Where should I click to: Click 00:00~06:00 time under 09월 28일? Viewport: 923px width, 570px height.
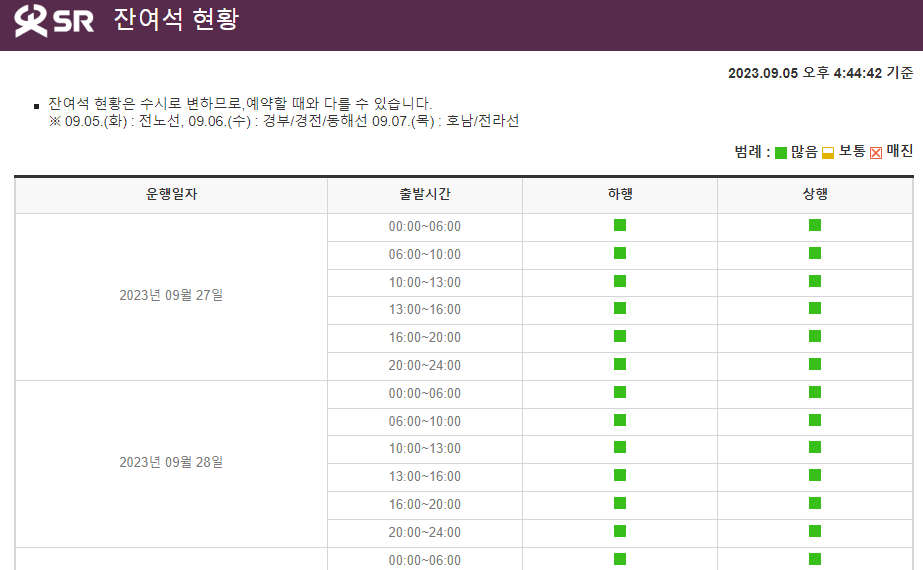pos(424,394)
